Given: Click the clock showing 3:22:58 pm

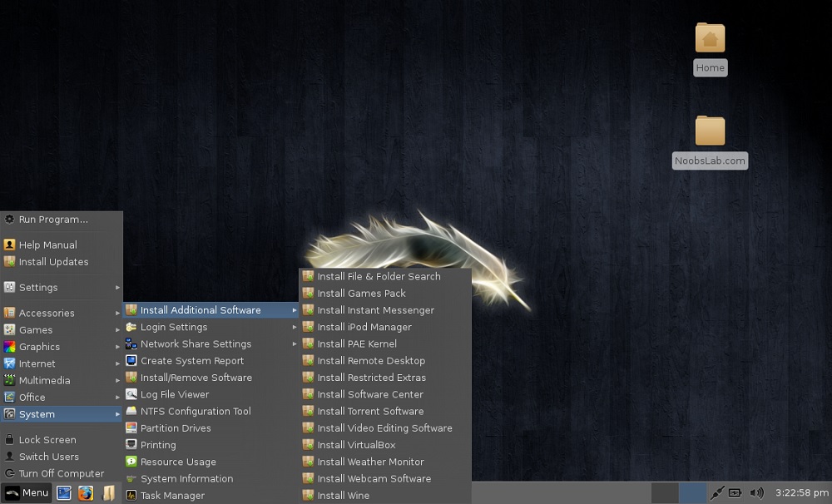Looking at the screenshot, I should pyautogui.click(x=802, y=493).
